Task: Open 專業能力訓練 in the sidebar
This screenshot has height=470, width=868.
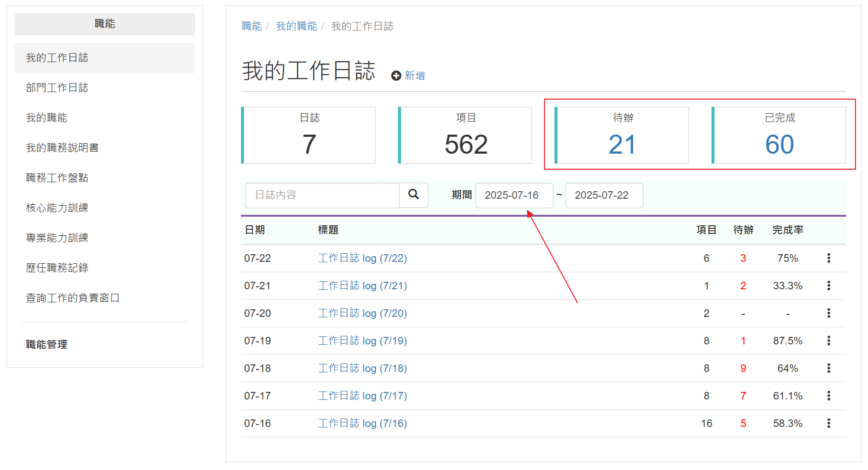Action: (x=104, y=238)
